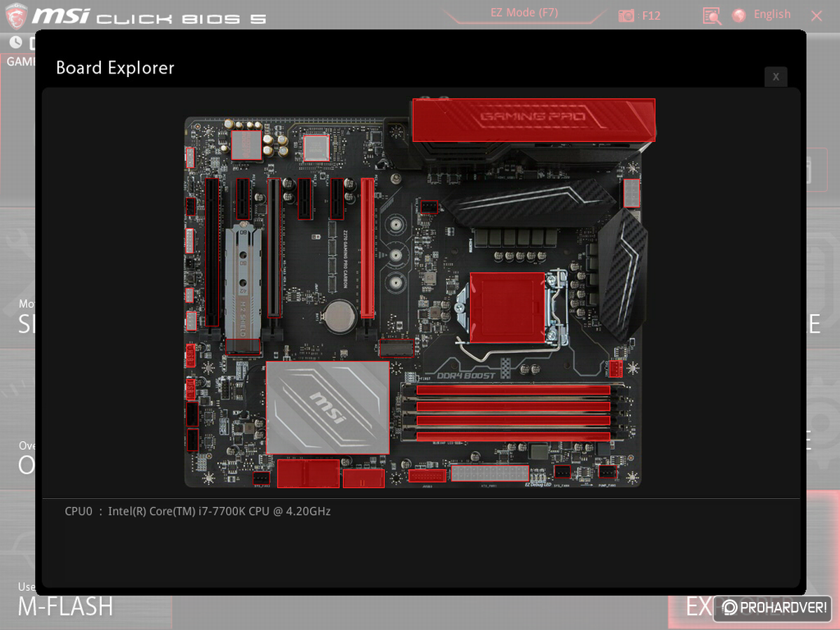Select the red JUSB3 front USB header
Viewport: 840px width, 630px height.
(426, 476)
